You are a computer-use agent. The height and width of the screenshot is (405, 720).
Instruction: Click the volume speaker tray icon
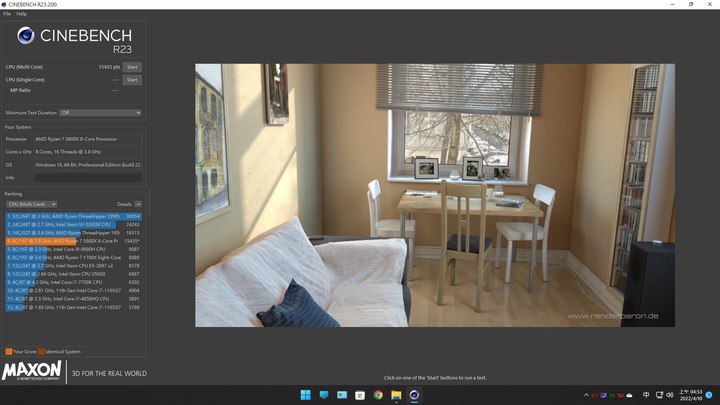[670, 395]
